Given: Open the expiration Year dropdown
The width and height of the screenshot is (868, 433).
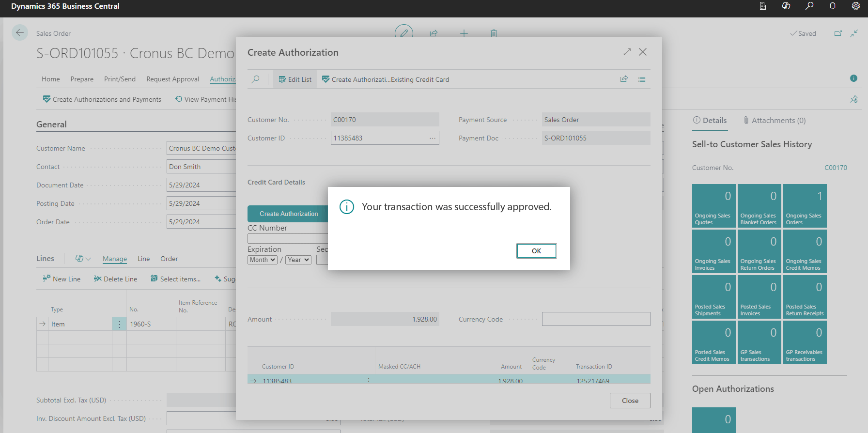Looking at the screenshot, I should coord(298,260).
